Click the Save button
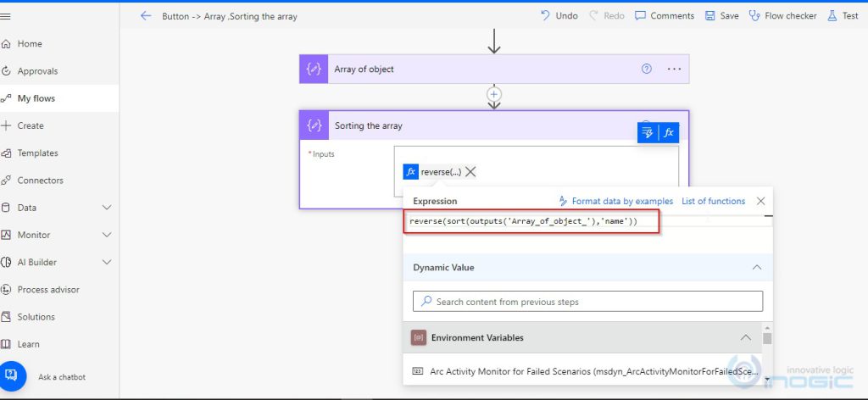Viewport: 868px width, 400px height. click(721, 16)
